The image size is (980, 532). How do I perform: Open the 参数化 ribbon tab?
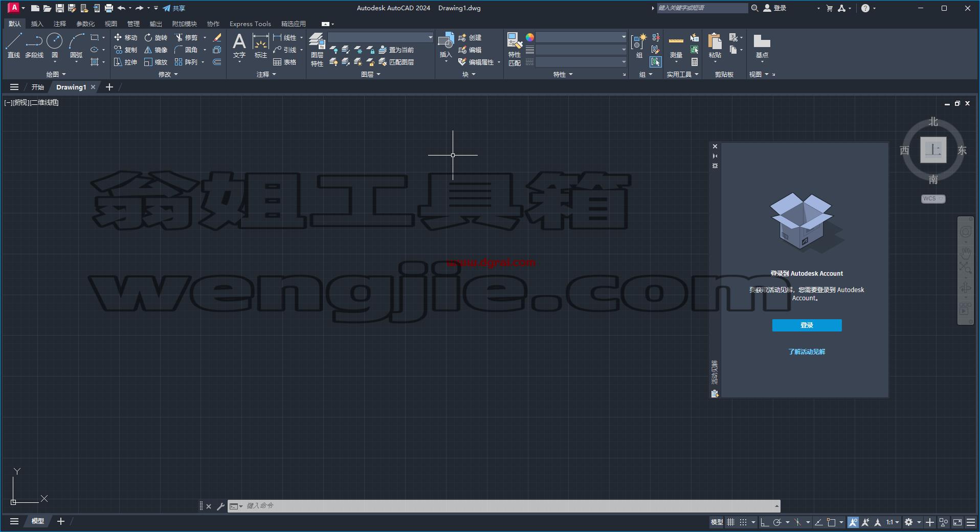pyautogui.click(x=85, y=24)
